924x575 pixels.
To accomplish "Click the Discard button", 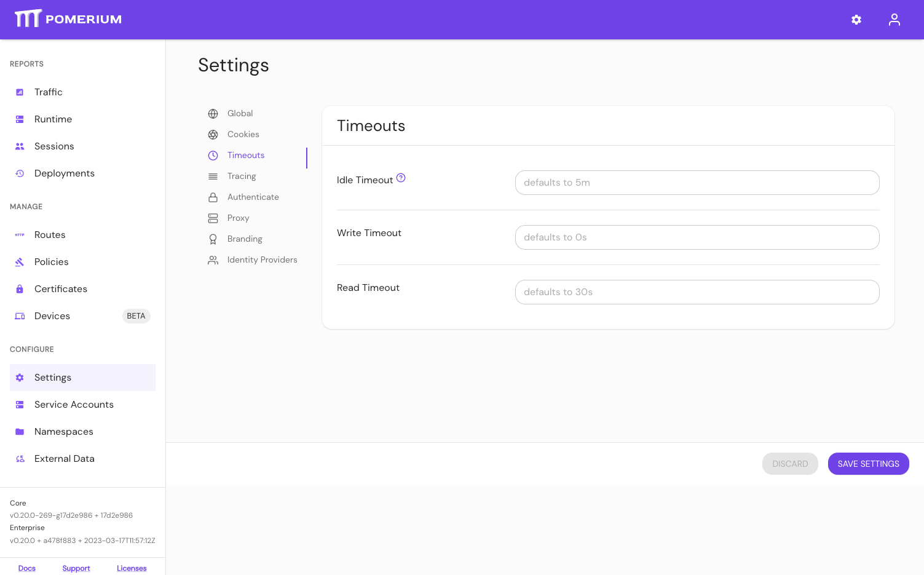I will coord(790,464).
